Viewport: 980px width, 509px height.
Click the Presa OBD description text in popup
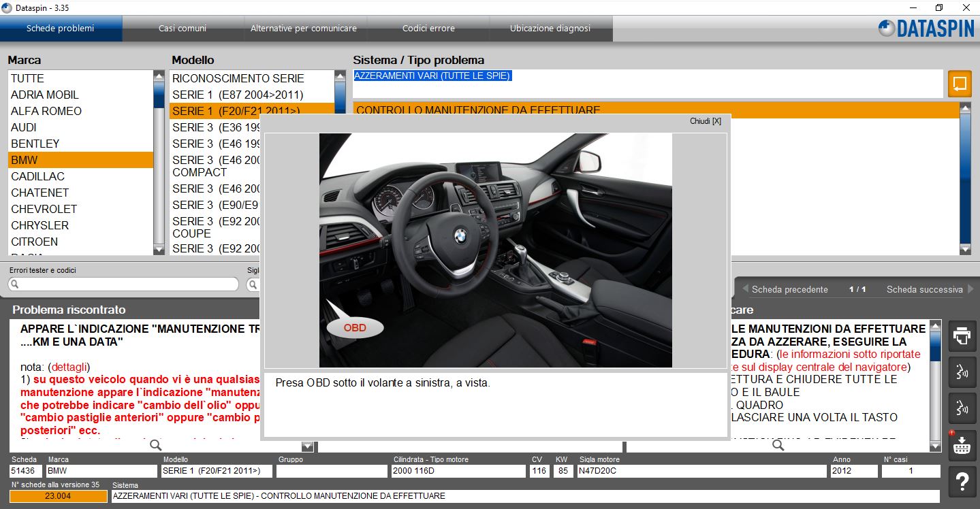pos(383,383)
